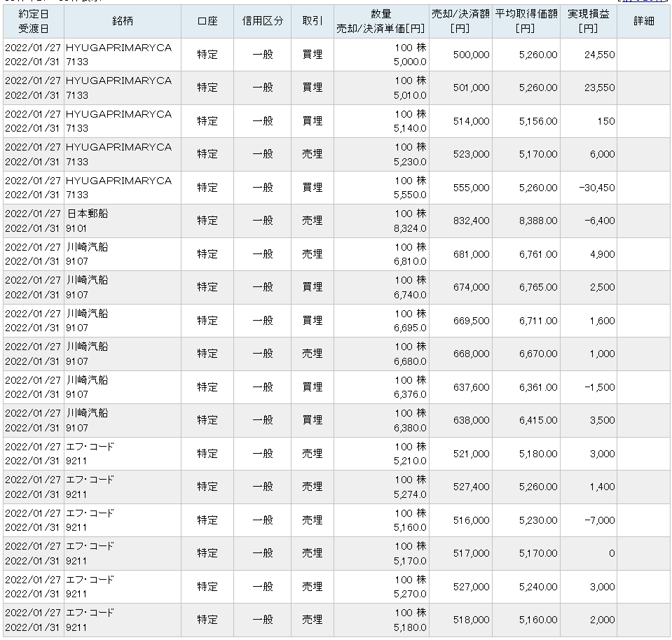Select the average cost 6,670.00
672x640 pixels.
click(x=538, y=354)
